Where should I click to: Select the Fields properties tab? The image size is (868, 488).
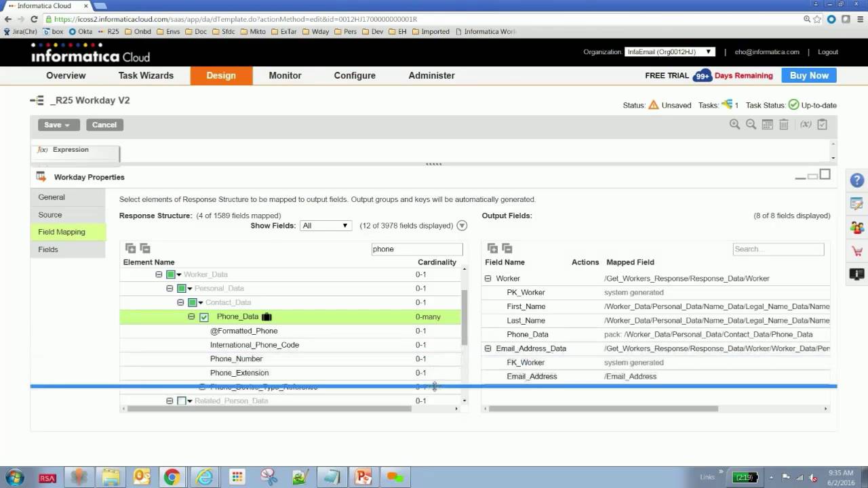[x=68, y=249]
